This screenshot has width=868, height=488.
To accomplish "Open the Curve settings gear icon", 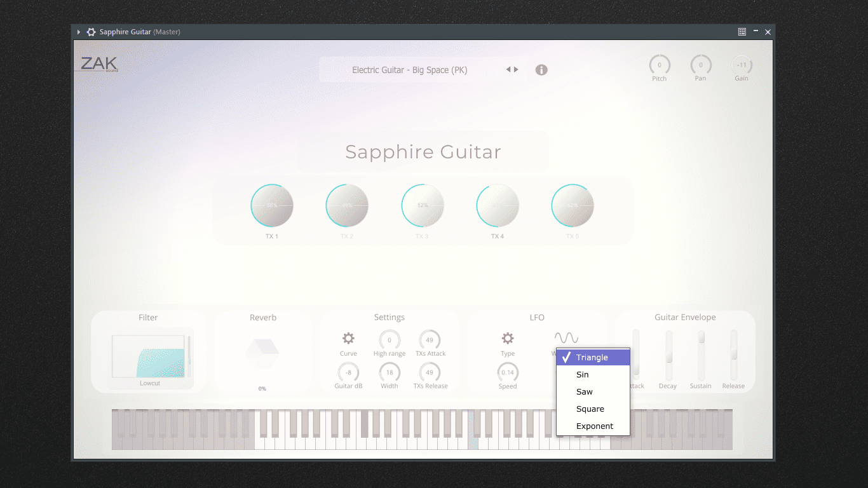I will [348, 338].
